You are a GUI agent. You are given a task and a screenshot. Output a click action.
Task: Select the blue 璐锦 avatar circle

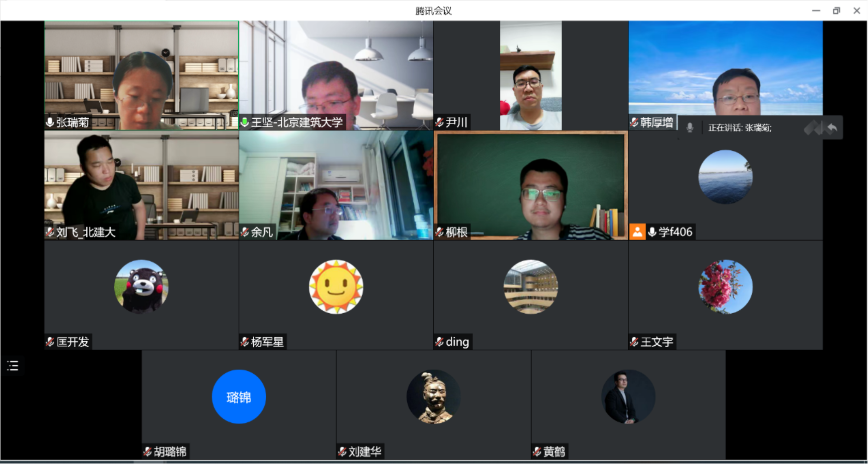pos(239,397)
